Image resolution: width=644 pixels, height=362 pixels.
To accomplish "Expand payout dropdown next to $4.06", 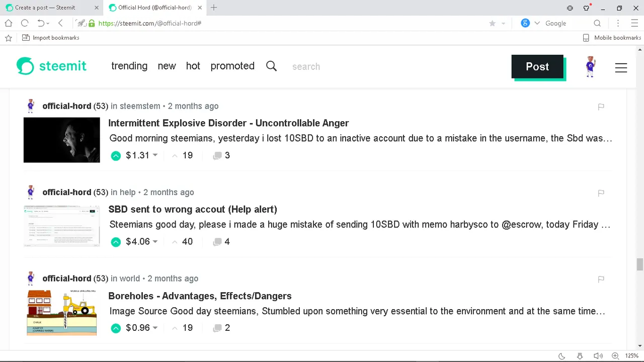I will point(155,242).
